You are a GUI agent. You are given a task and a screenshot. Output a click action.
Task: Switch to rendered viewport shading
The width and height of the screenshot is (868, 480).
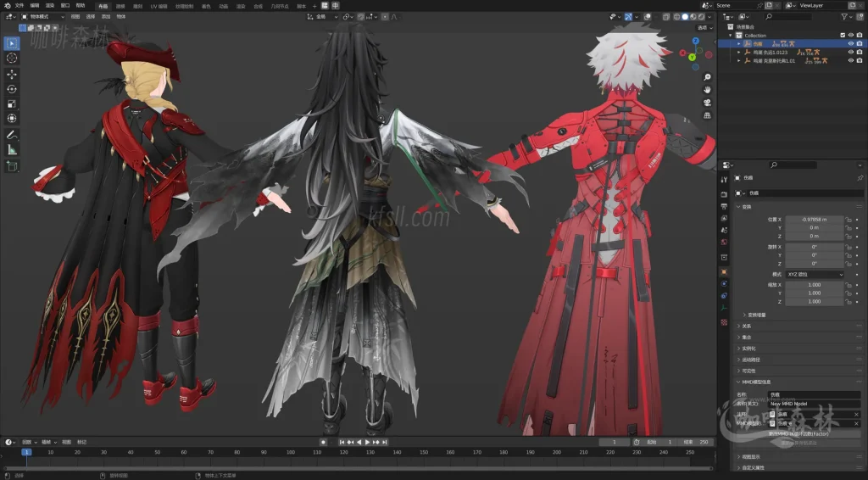(701, 17)
